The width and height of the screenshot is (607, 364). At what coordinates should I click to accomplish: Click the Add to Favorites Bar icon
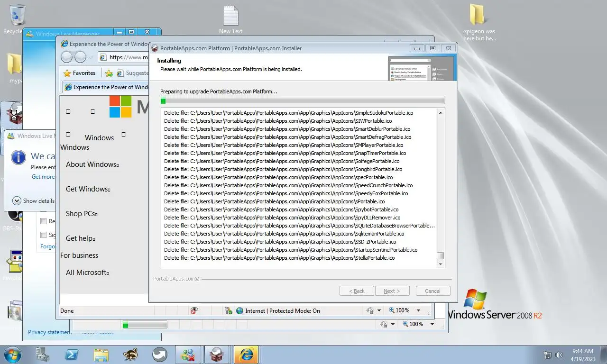(x=109, y=73)
